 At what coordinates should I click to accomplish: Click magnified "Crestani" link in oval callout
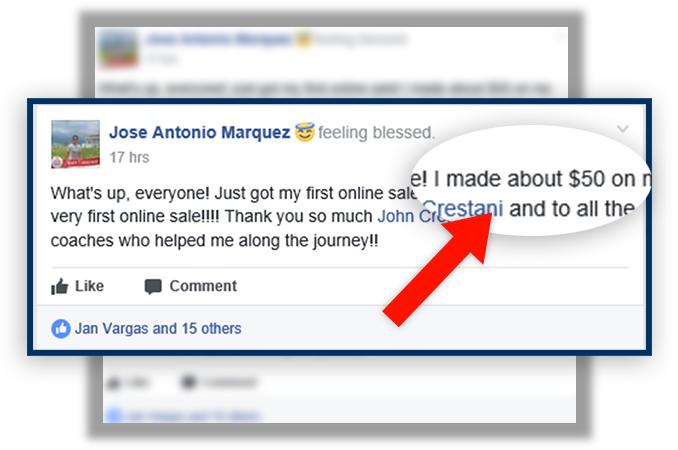pyautogui.click(x=463, y=209)
